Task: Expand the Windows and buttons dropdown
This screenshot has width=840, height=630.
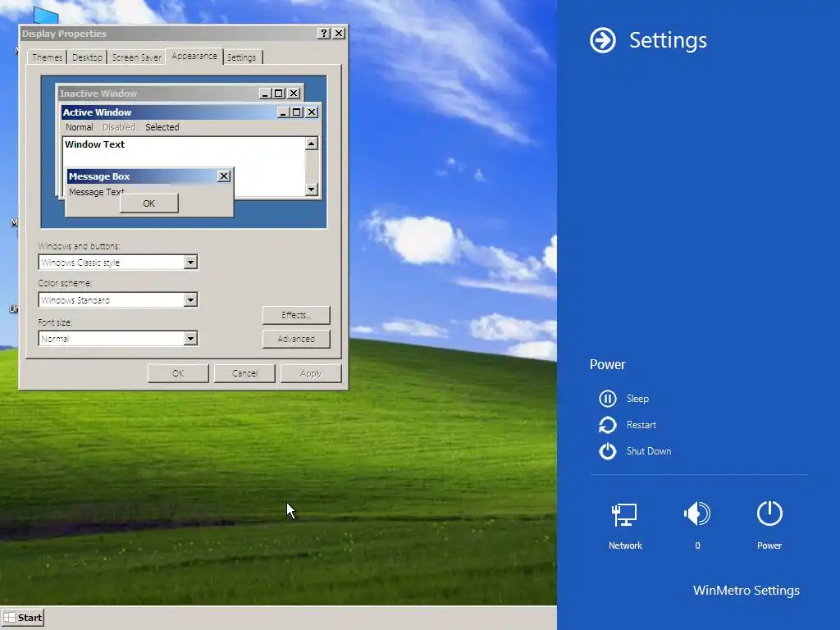Action: [x=190, y=262]
